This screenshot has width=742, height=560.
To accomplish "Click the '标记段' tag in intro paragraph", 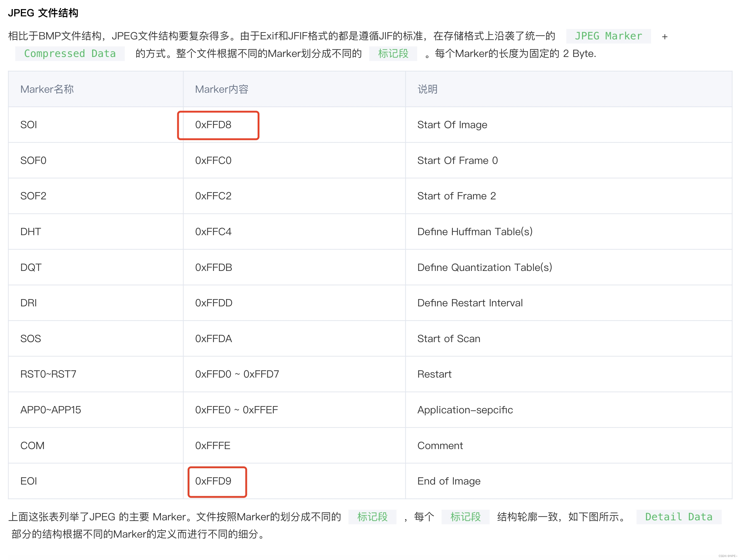I will pyautogui.click(x=393, y=54).
